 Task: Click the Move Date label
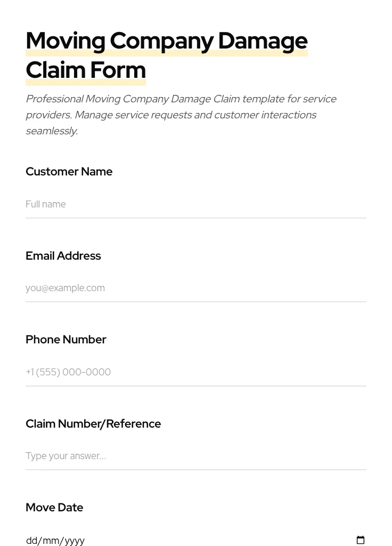tap(54, 508)
